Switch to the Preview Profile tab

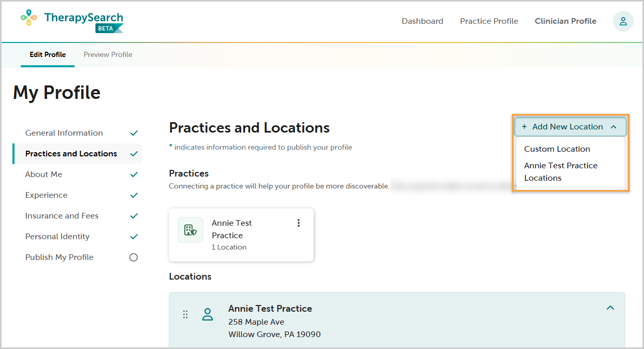click(108, 54)
